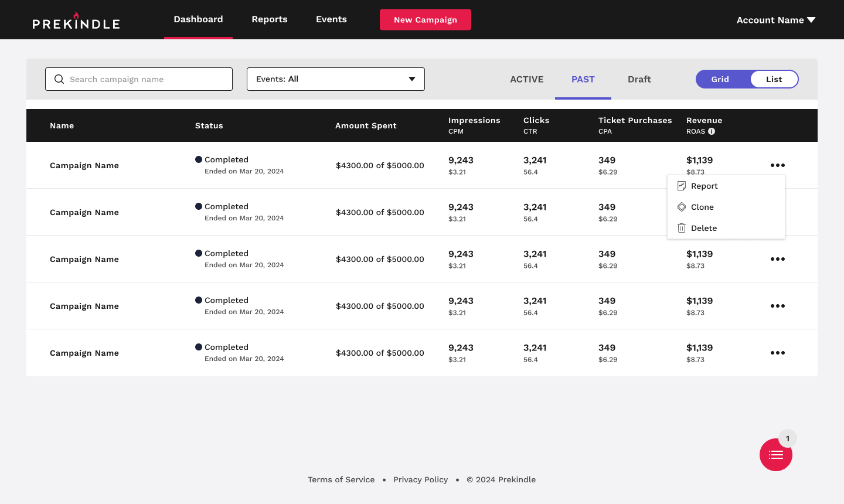The width and height of the screenshot is (844, 504).
Task: Click the Prekindle flame logo
Action: coord(77,14)
